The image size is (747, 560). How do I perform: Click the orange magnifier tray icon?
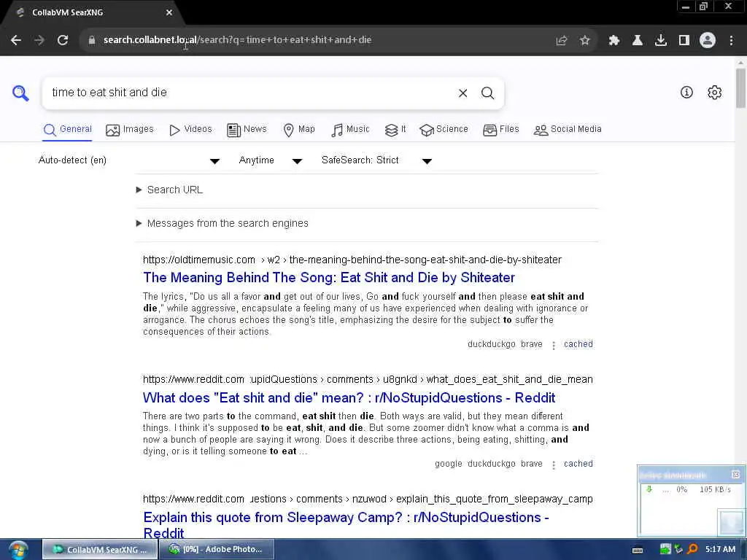tap(692, 550)
